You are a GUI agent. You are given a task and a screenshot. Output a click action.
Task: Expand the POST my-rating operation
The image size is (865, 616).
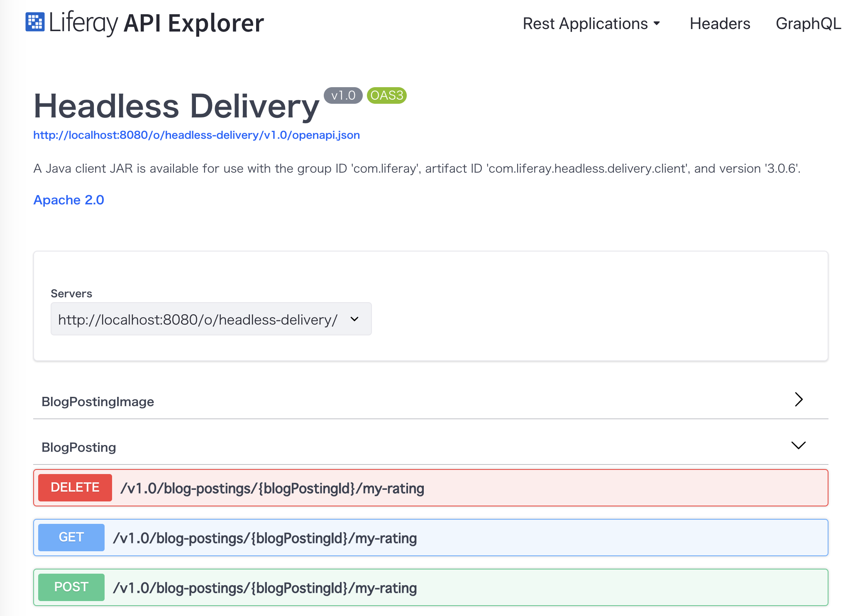(x=430, y=587)
